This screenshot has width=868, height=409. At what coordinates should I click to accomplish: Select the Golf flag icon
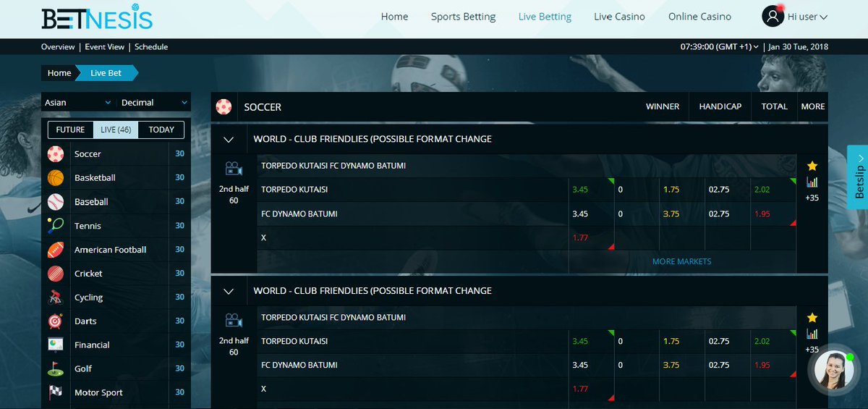[56, 368]
